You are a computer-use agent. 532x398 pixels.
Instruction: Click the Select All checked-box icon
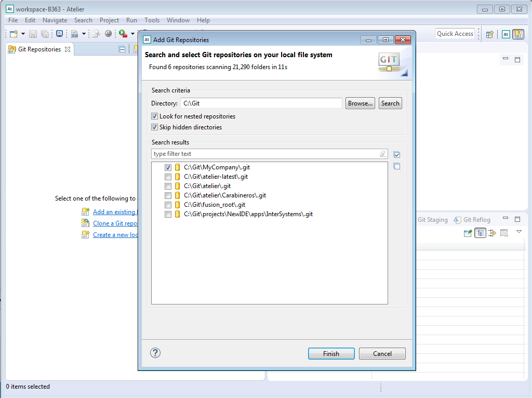pyautogui.click(x=397, y=155)
